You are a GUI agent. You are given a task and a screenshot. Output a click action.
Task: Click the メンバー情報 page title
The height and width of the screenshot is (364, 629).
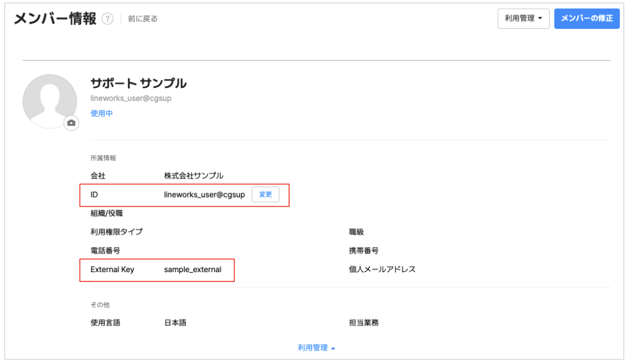pyautogui.click(x=55, y=18)
